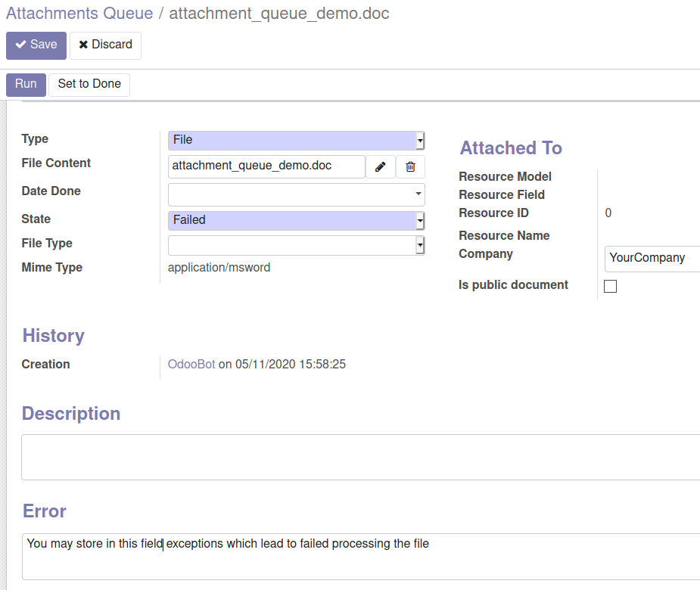Screen dimensions: 700x590
Task: Open the Date Done picker
Action: coord(296,194)
